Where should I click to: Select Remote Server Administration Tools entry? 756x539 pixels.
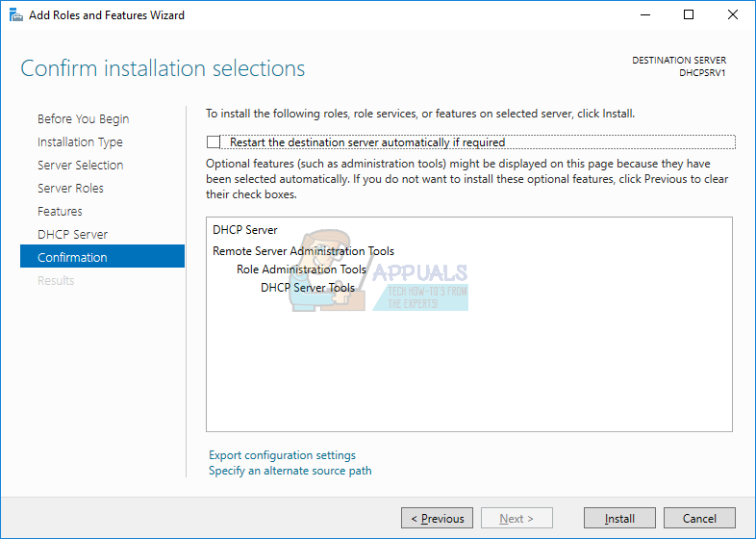303,251
